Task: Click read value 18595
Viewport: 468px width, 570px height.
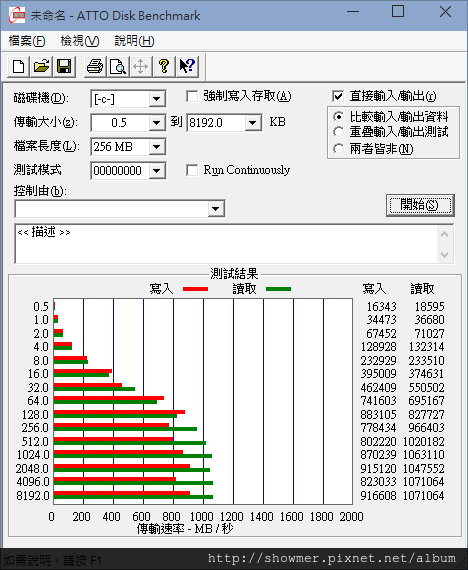Action: tap(429, 306)
